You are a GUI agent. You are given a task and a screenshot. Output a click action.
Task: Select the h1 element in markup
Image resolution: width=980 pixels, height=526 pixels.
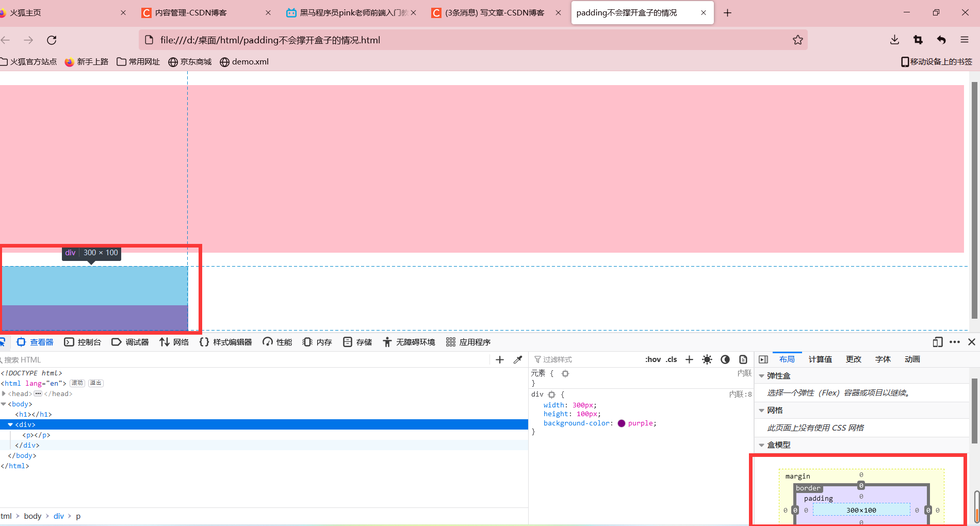[34, 414]
